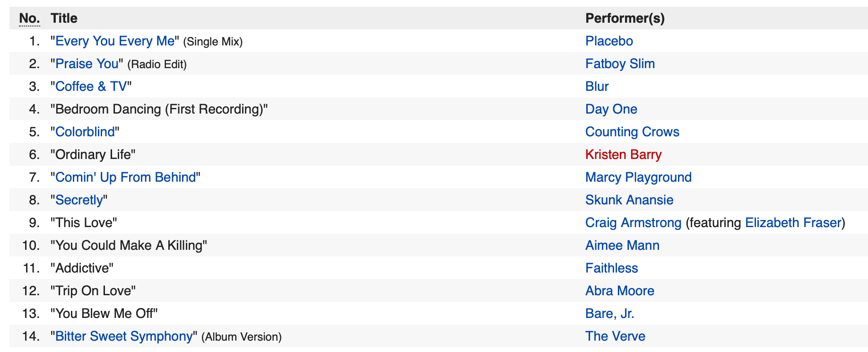Go to the Blur performer page

597,87
